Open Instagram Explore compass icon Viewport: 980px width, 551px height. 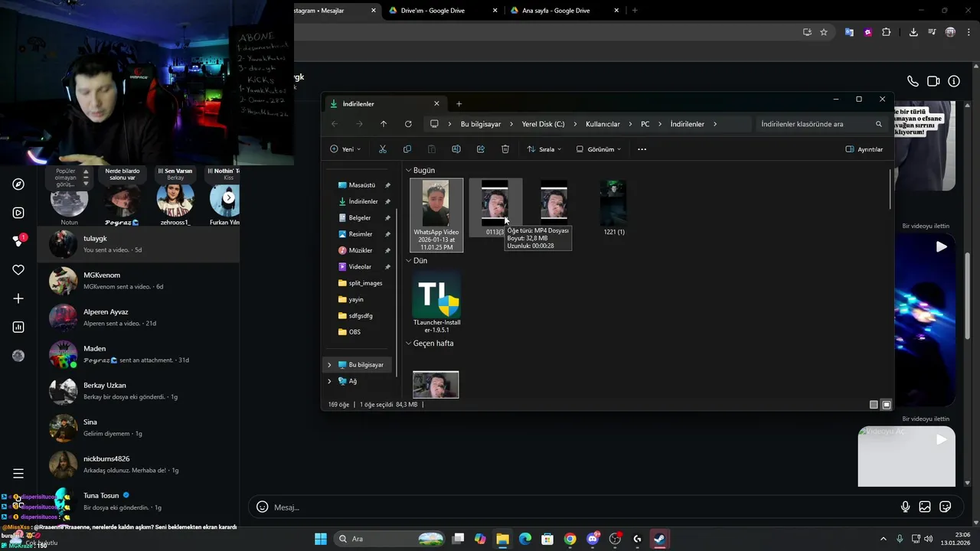[x=18, y=184]
